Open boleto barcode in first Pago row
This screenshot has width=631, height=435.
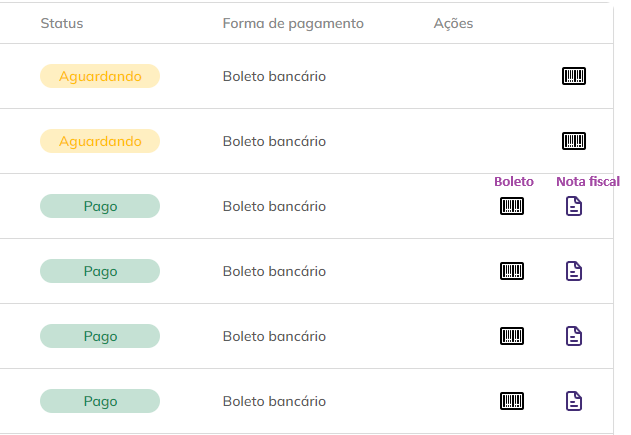coord(512,206)
